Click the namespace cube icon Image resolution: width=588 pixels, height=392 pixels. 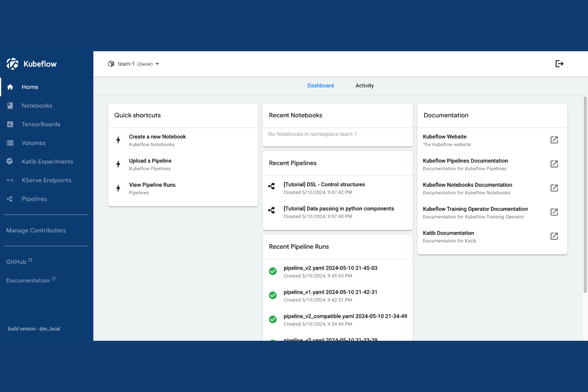tap(111, 64)
